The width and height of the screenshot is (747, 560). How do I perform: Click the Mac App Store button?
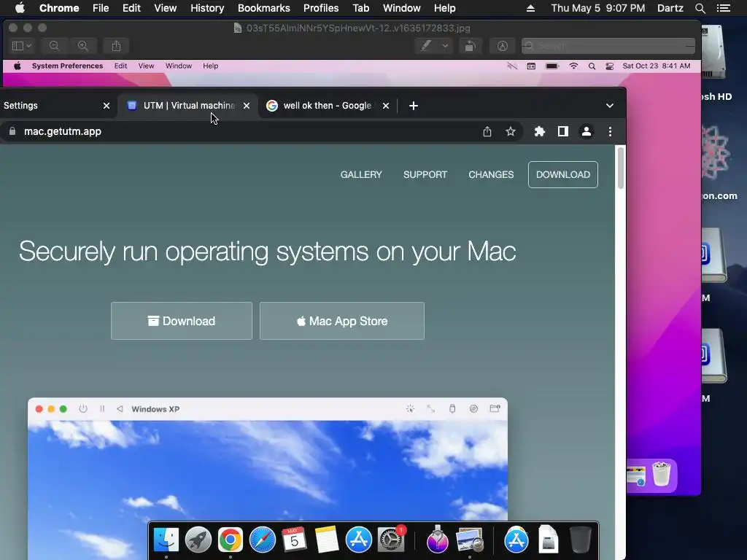pos(342,321)
